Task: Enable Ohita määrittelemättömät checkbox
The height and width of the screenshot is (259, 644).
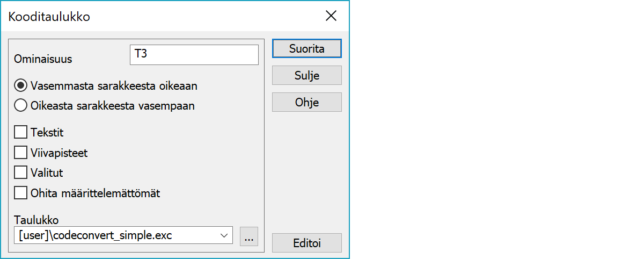Action: coord(20,192)
